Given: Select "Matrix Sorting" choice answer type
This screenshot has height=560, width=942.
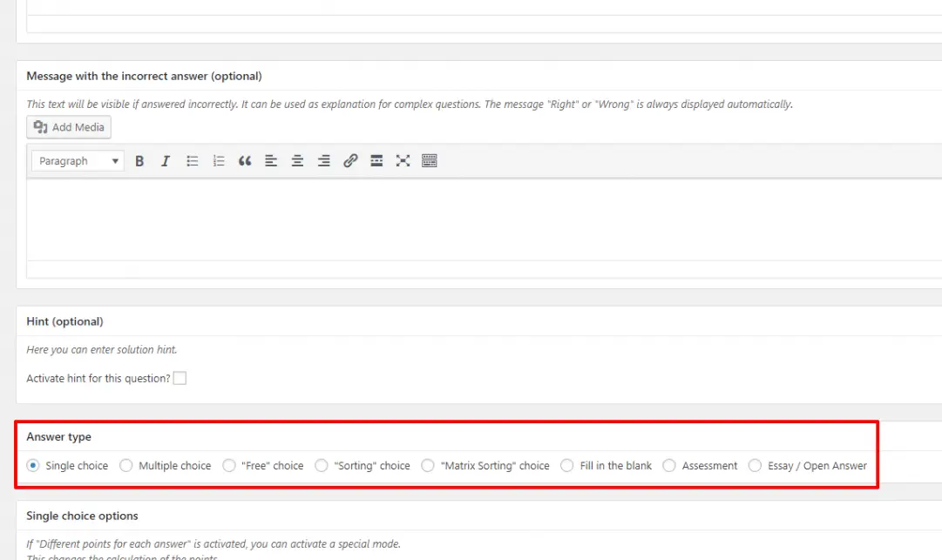Looking at the screenshot, I should tap(428, 465).
